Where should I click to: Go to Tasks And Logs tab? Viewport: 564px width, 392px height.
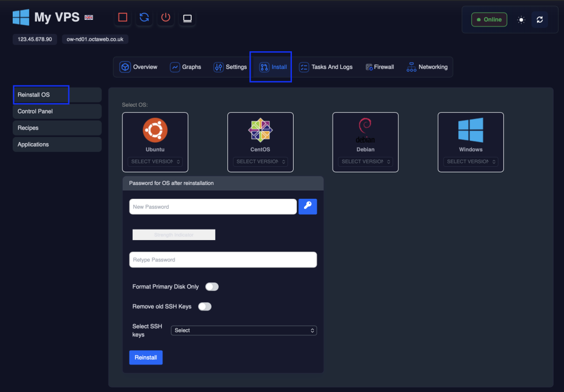[x=326, y=67]
